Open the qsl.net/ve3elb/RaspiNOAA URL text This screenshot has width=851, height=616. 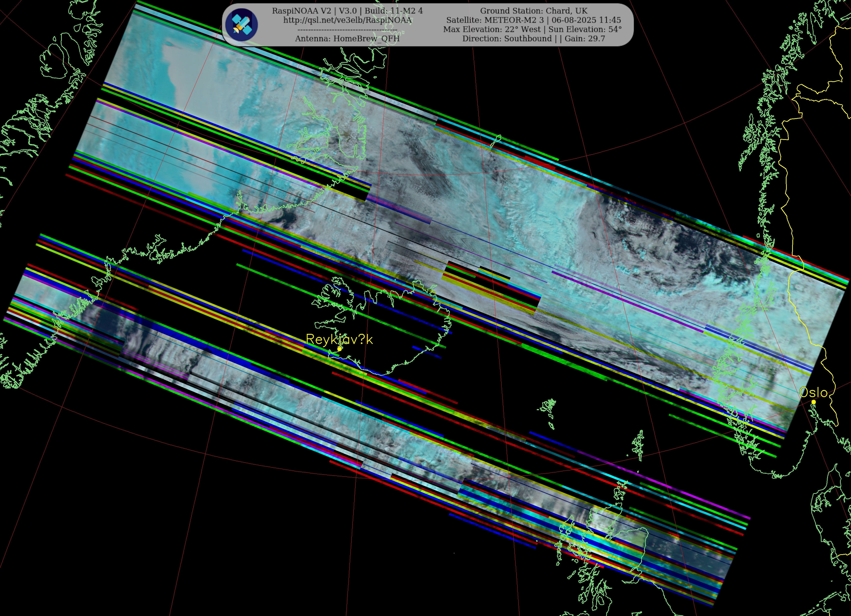[x=347, y=20]
